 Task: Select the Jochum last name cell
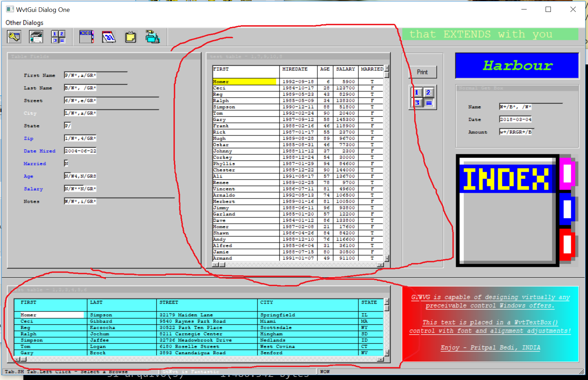[122, 334]
